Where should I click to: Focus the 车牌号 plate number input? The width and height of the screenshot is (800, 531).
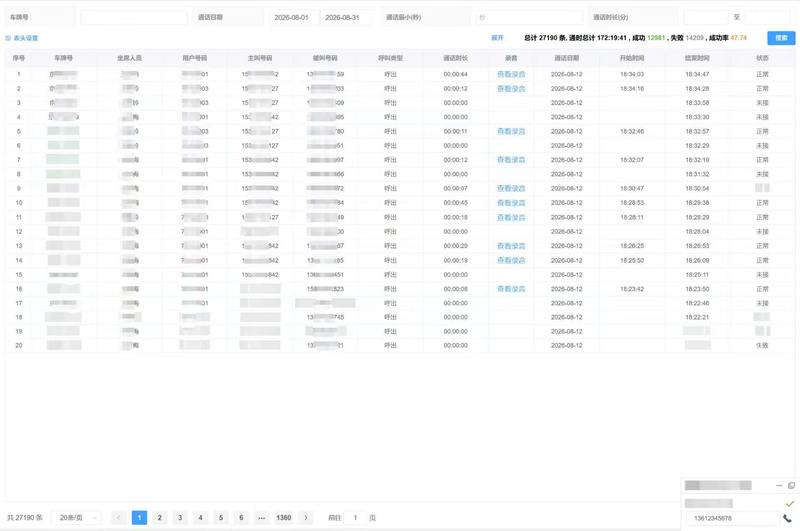coord(134,17)
